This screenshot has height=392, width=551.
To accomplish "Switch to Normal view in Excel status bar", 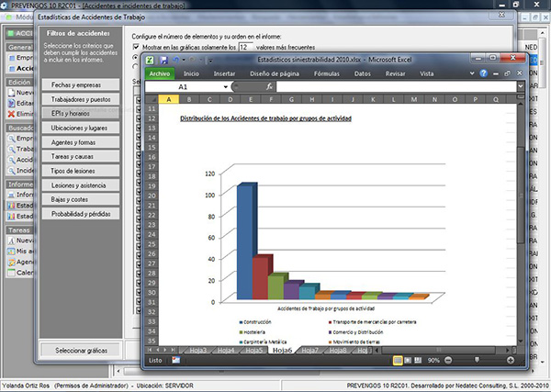I will (398, 360).
